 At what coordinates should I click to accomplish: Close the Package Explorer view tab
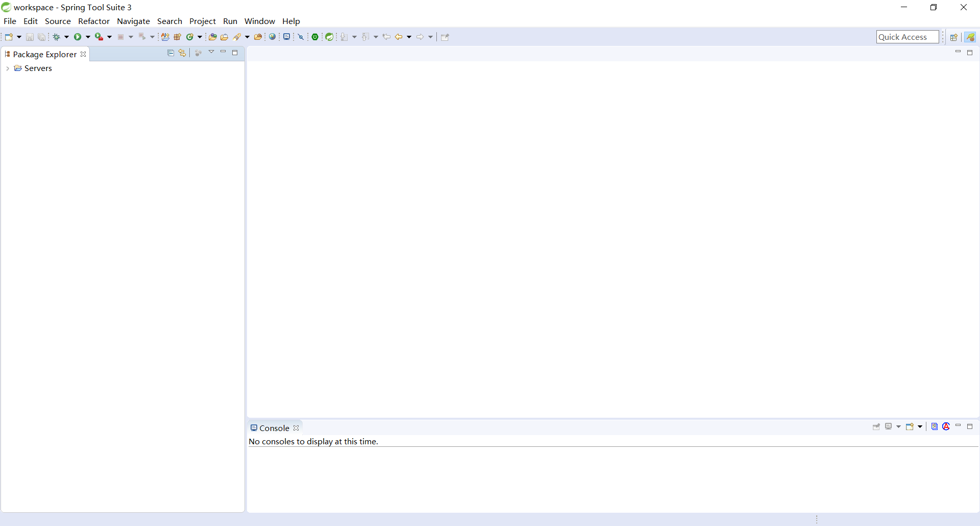pyautogui.click(x=83, y=54)
